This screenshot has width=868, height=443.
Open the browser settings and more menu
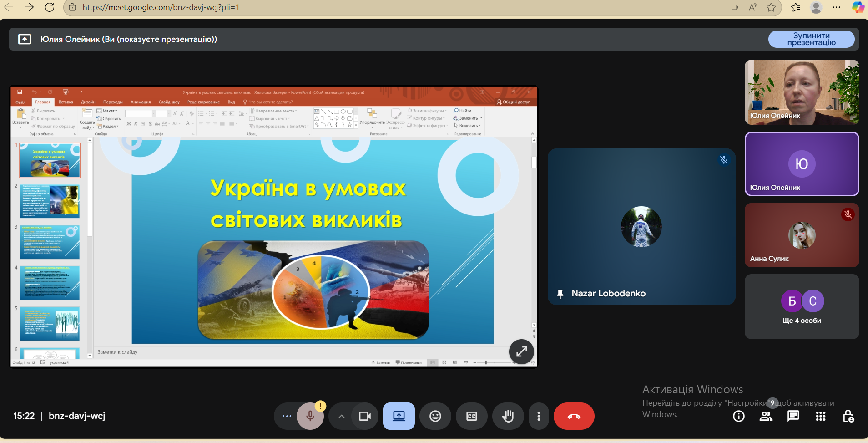point(836,7)
